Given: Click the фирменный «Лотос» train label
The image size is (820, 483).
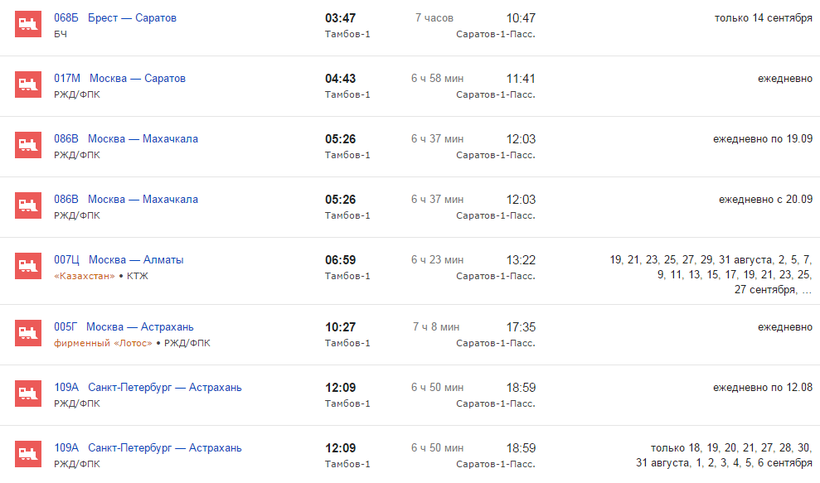Looking at the screenshot, I should [103, 343].
